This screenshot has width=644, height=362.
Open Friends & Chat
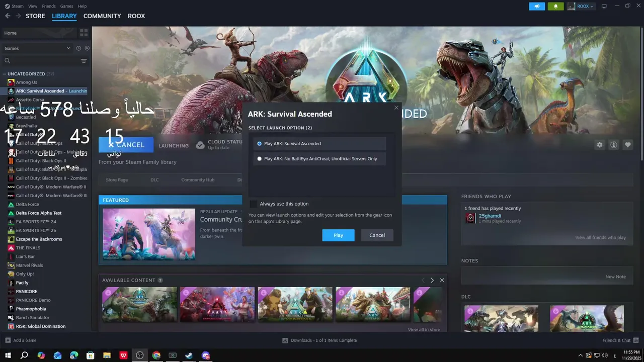pos(620,340)
